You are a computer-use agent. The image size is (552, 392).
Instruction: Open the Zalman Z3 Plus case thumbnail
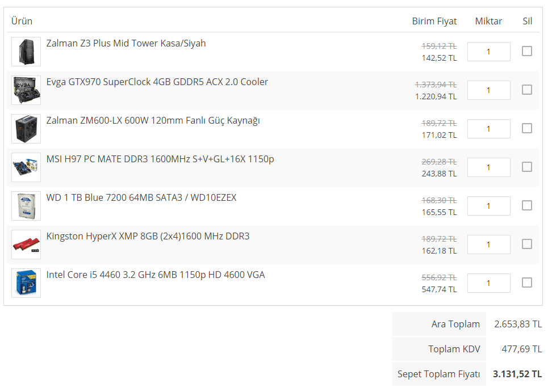point(26,52)
